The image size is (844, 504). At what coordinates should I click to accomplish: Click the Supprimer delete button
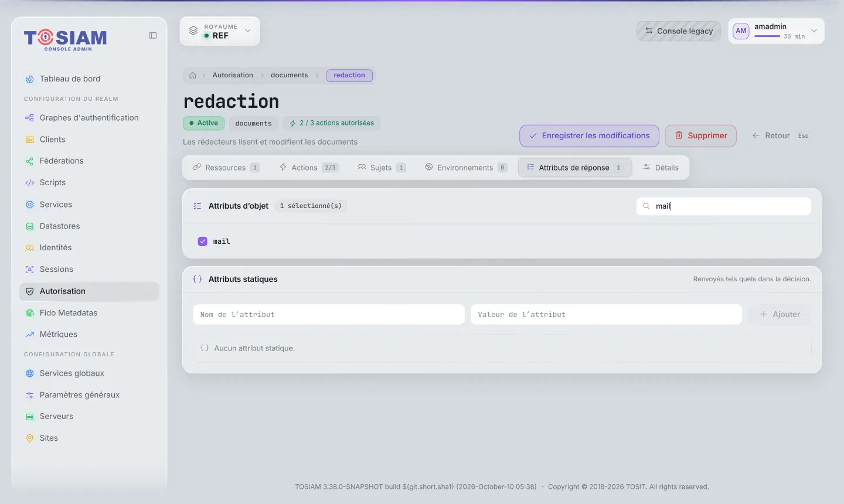click(700, 136)
